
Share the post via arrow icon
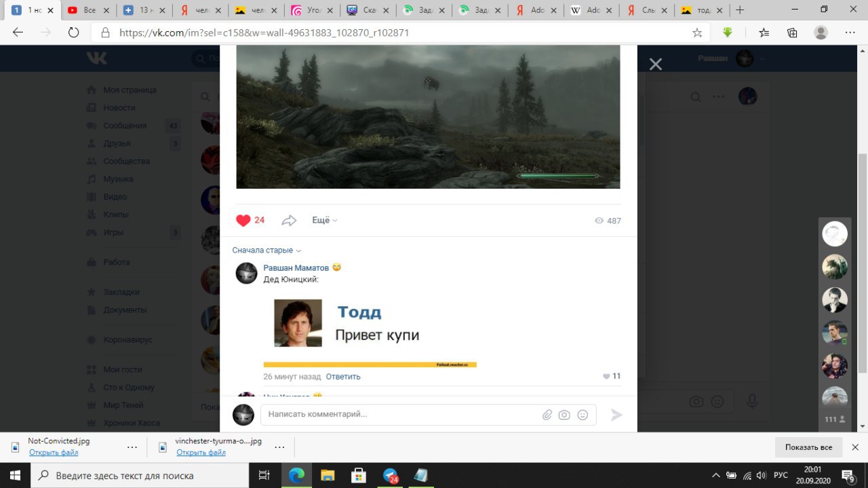(290, 220)
